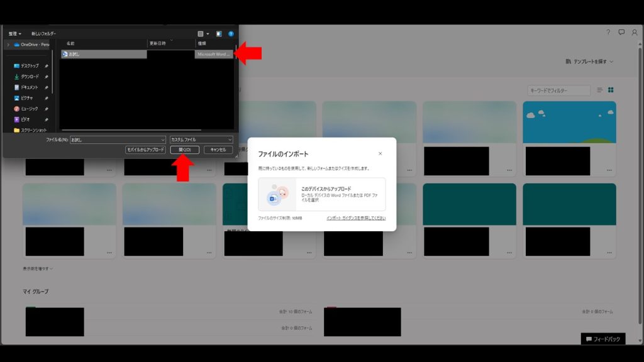Open the view layout options in the file dialog
This screenshot has height=362, width=644.
(x=202, y=33)
